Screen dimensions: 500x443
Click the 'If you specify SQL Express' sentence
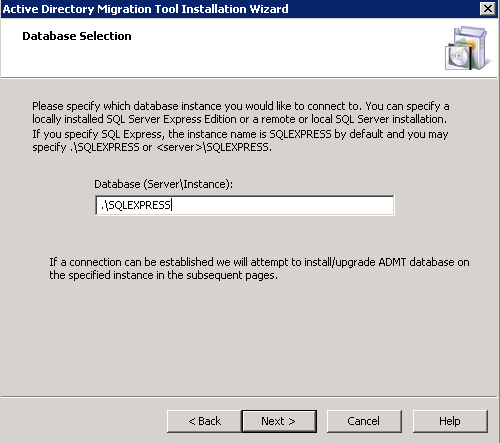click(x=240, y=141)
